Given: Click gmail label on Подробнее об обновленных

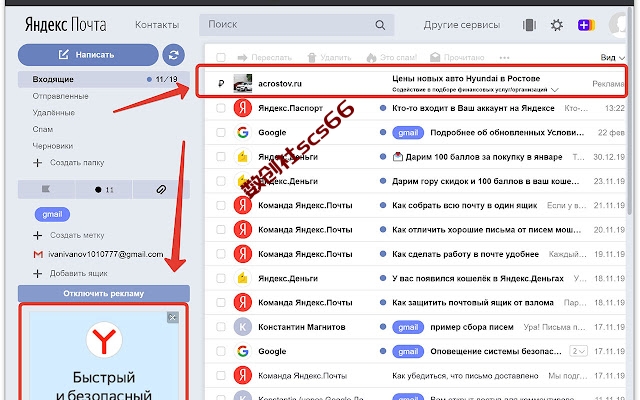Looking at the screenshot, I should (408, 133).
